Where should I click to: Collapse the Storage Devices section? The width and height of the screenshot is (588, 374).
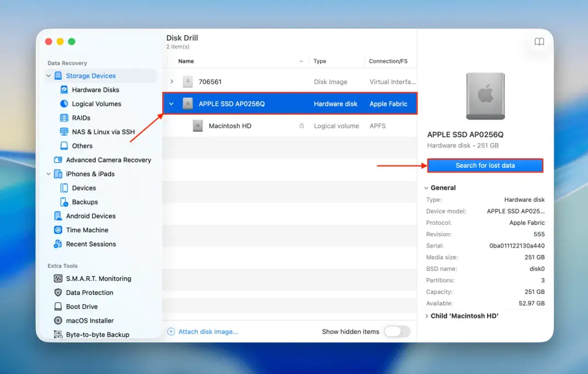(49, 76)
